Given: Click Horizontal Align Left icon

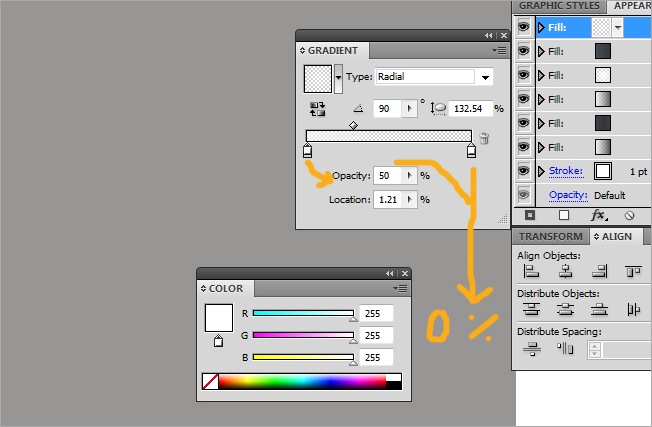Looking at the screenshot, I should coord(531,272).
